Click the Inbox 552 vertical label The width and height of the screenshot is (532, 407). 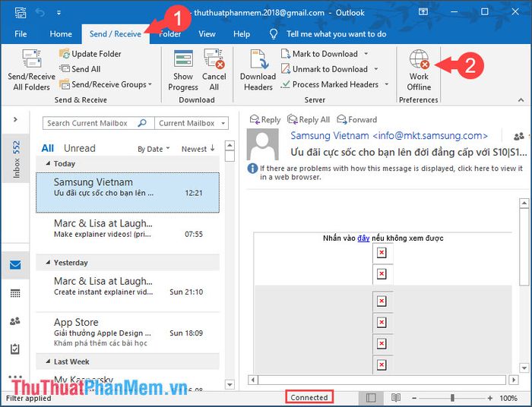tap(16, 159)
